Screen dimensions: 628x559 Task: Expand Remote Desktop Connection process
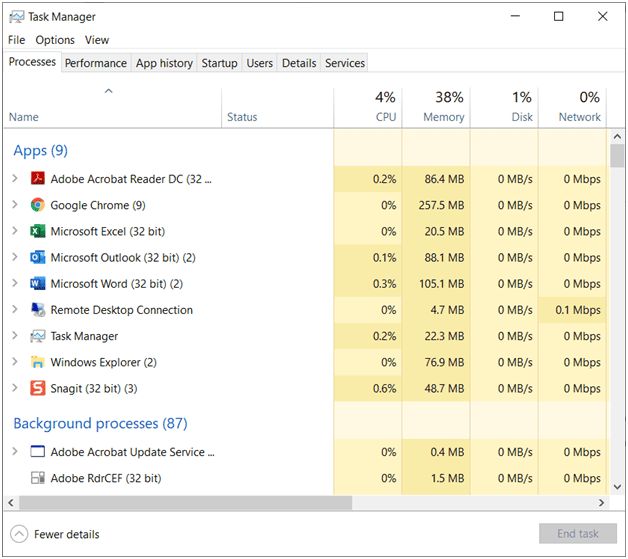click(15, 310)
